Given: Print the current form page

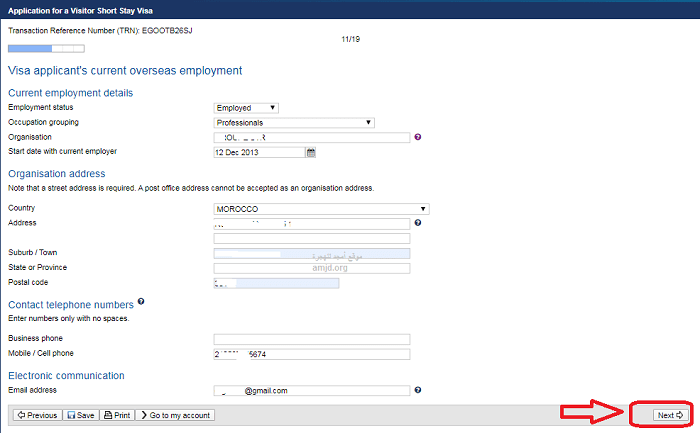Looking at the screenshot, I should click(x=116, y=415).
